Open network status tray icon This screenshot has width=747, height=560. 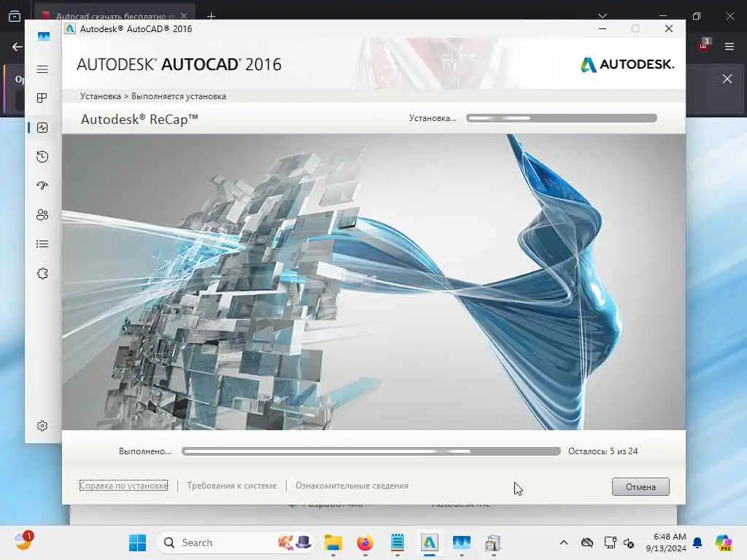610,542
